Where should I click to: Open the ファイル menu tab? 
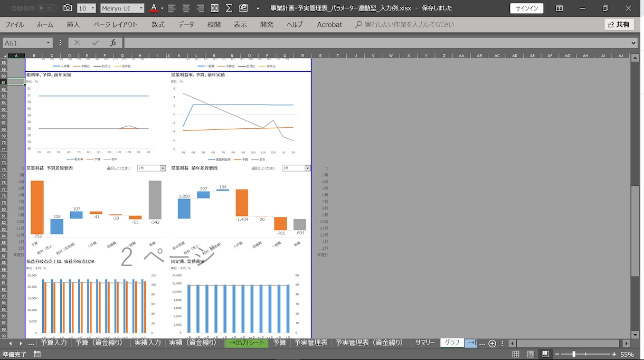[x=15, y=24]
